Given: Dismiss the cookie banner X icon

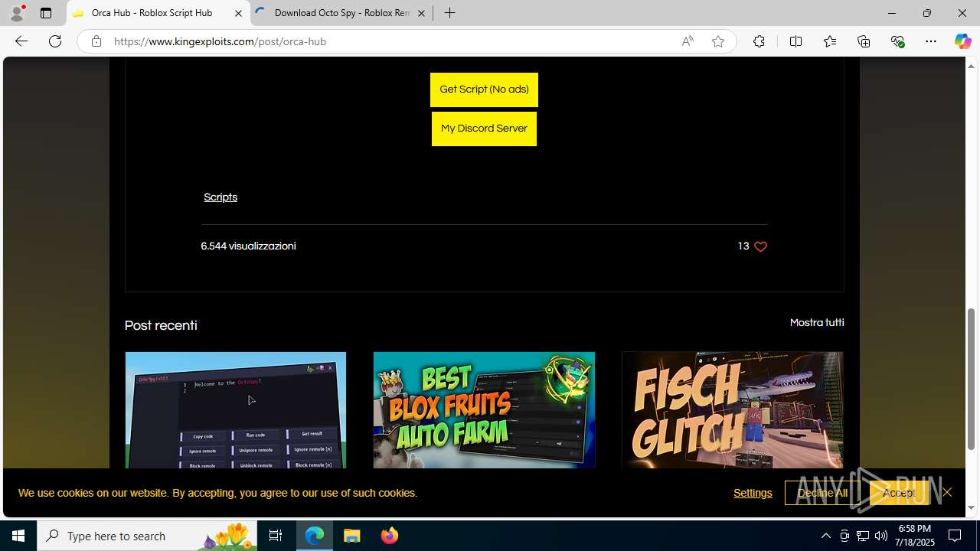Looking at the screenshot, I should coord(947,492).
